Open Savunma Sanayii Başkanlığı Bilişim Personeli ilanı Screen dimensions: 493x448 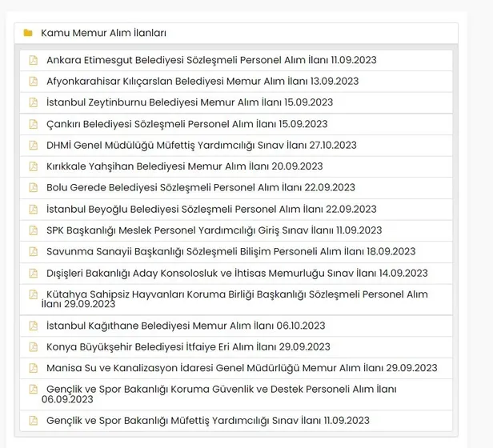click(x=231, y=251)
